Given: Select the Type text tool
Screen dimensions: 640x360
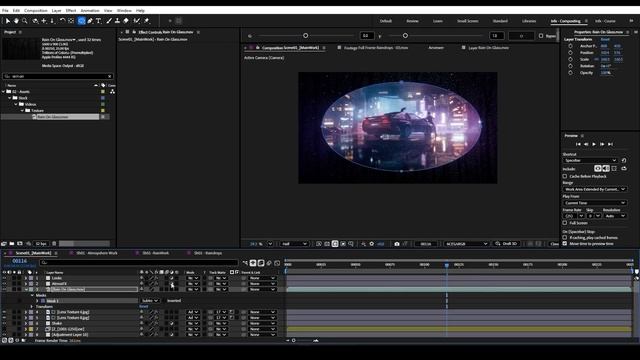Looking at the screenshot, I should point(98,21).
